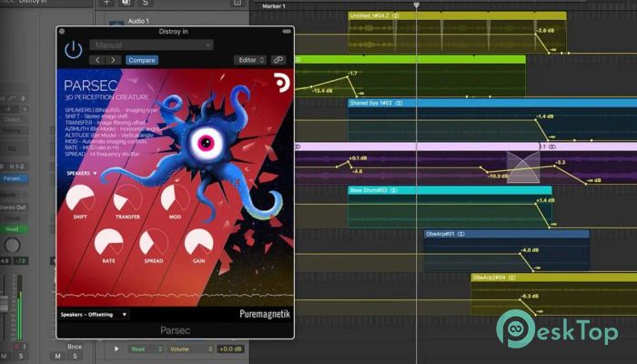
Task: Click the Parsec plugin slot in channel strip
Action: coord(13,178)
